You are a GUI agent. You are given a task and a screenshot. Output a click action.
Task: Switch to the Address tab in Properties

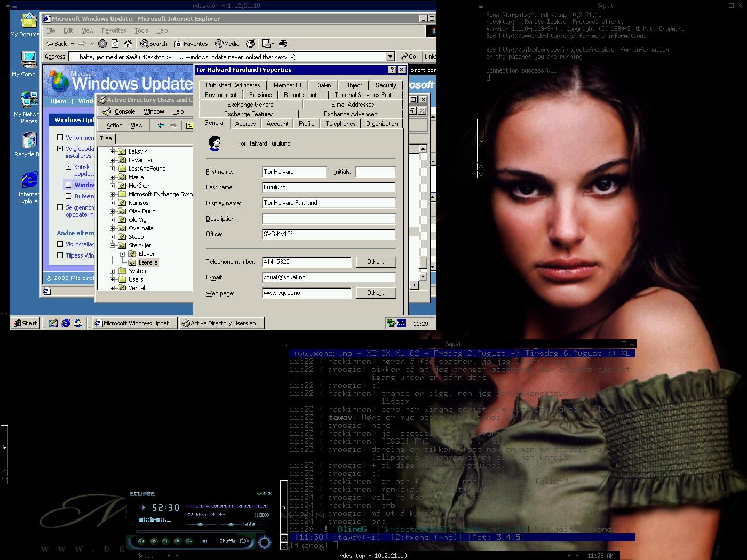pos(245,124)
